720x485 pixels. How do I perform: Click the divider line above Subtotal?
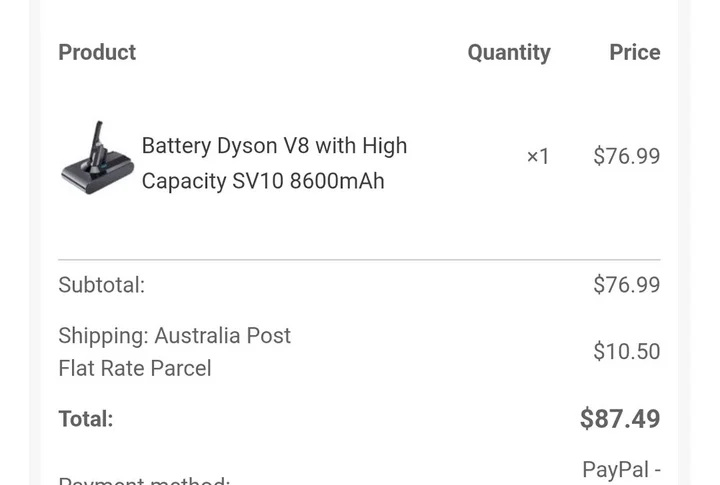(x=359, y=260)
